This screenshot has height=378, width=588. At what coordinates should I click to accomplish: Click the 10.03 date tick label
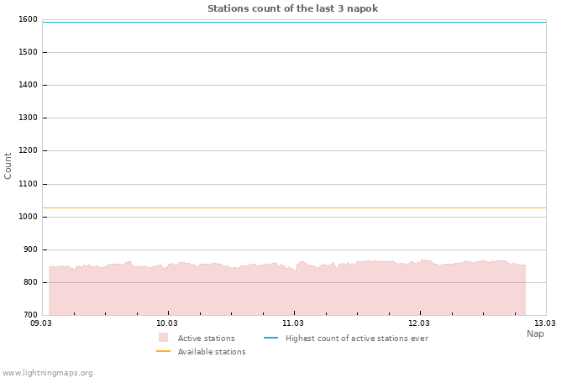[167, 323]
